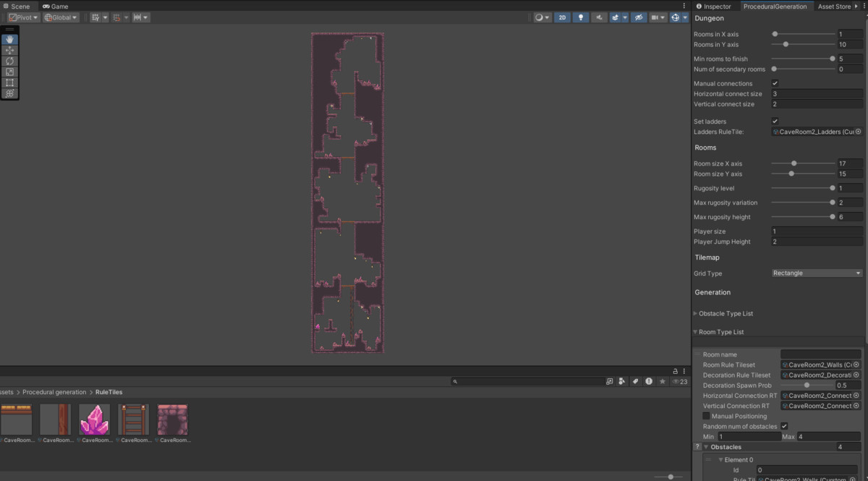
Task: Click Search by Type icon
Action: [622, 381]
